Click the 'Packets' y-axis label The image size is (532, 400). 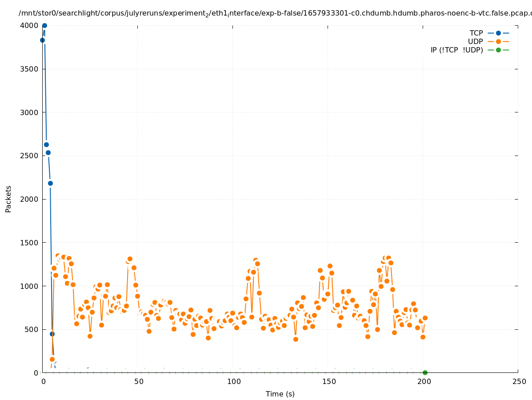(x=8, y=199)
